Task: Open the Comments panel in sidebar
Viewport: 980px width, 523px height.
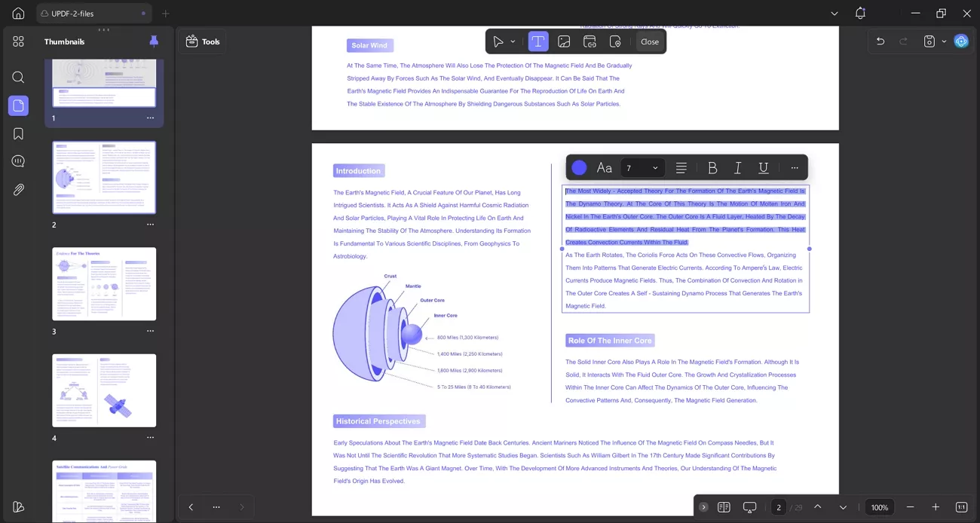Action: click(x=18, y=161)
